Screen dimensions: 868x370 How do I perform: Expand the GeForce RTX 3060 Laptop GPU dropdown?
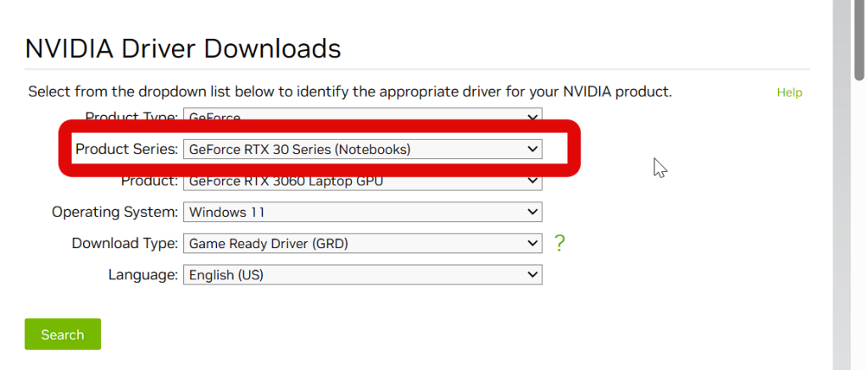coord(363,180)
